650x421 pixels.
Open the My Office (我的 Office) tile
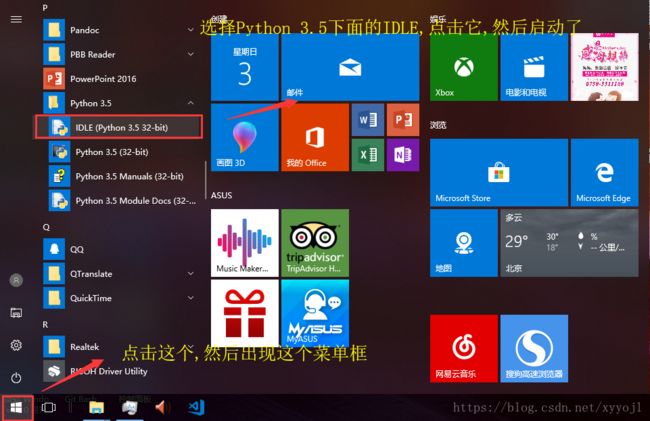(315, 138)
